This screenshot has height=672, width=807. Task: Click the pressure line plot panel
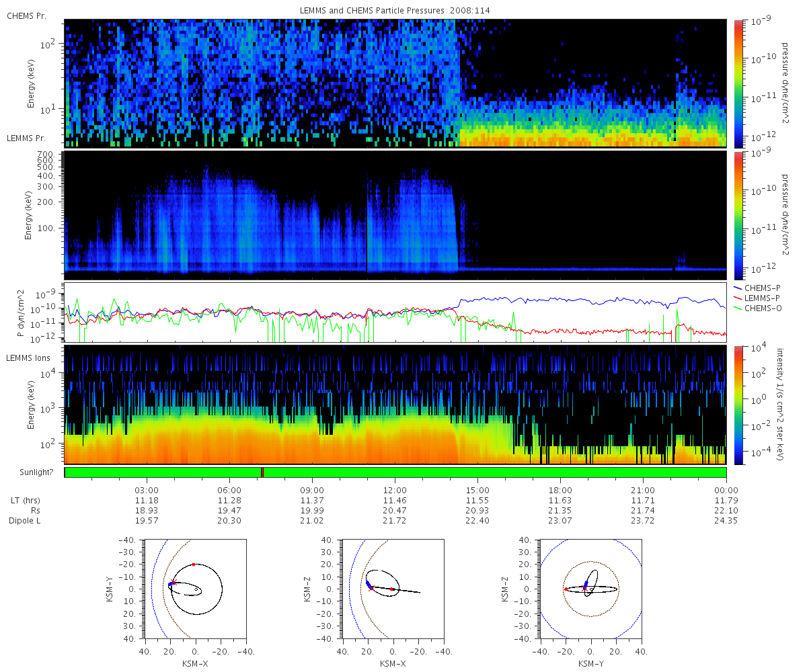395,312
